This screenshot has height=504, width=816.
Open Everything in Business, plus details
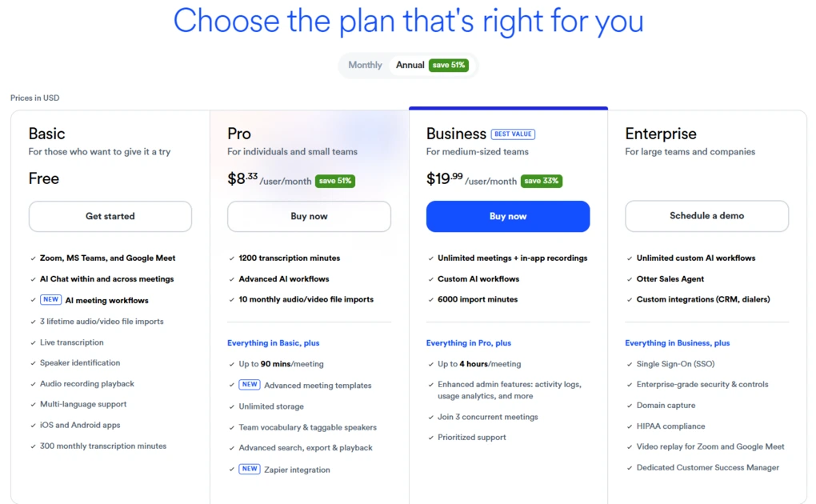tap(677, 342)
